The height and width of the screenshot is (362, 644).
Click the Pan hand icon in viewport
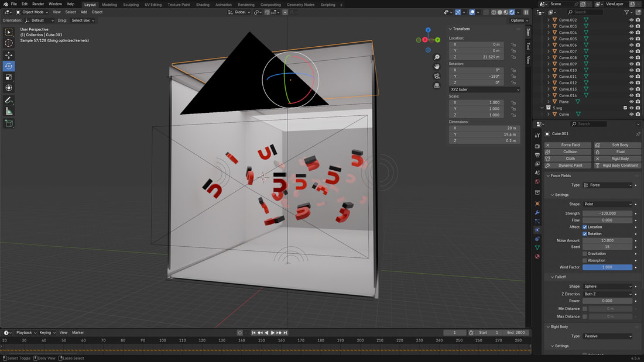[437, 67]
